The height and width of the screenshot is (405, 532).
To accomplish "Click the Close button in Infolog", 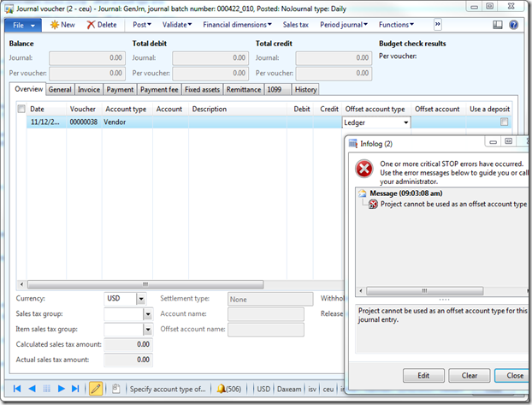I will tap(513, 375).
